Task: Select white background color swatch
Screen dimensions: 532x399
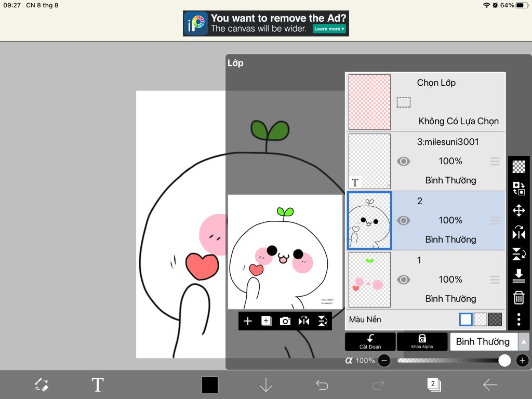Action: coord(465,320)
